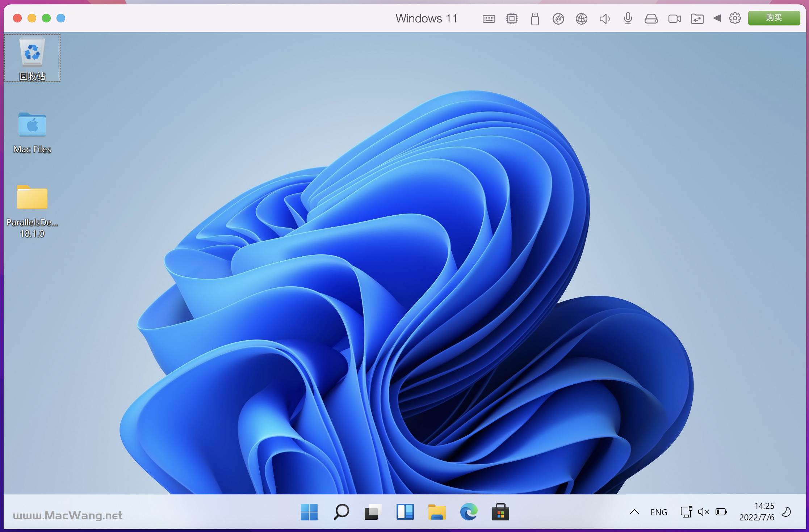Image resolution: width=809 pixels, height=532 pixels.
Task: Open Microsoft Store from taskbar
Action: pos(500,512)
